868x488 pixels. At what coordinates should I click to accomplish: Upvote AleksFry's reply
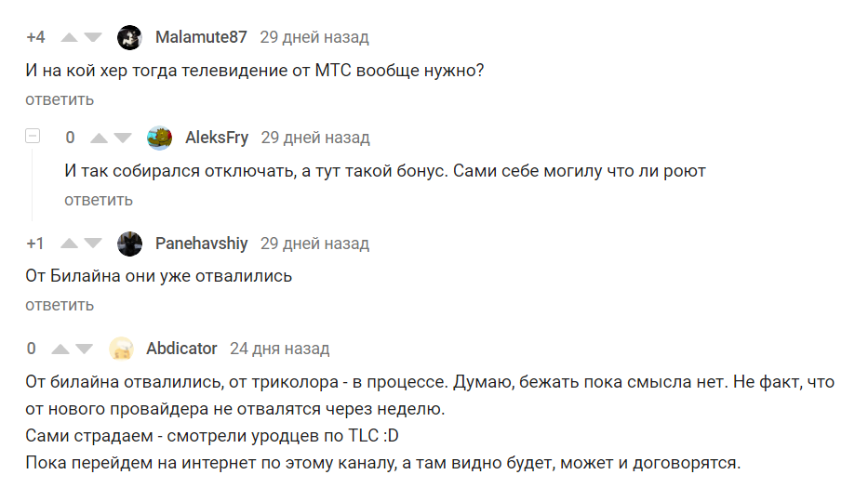pyautogui.click(x=99, y=138)
